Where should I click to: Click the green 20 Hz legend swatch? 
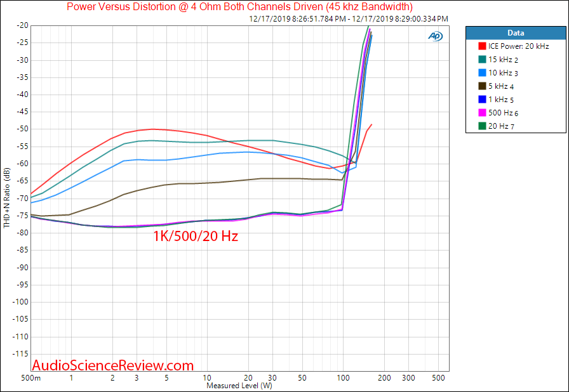click(481, 126)
